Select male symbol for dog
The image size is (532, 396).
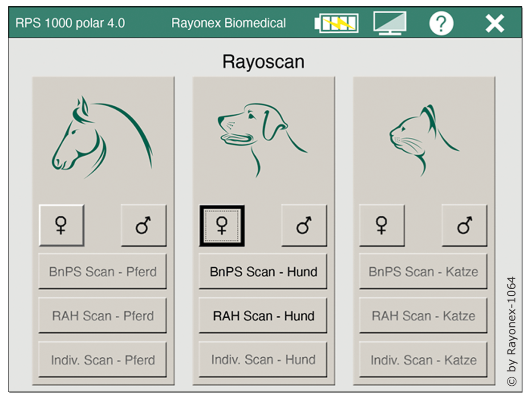304,226
